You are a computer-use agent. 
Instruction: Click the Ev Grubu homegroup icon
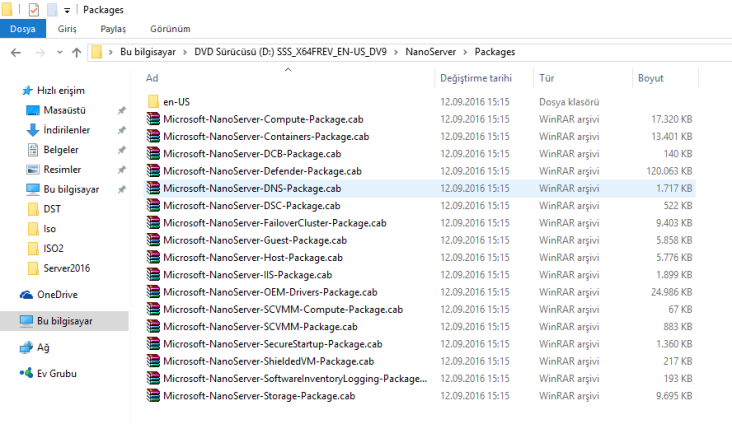(x=28, y=373)
